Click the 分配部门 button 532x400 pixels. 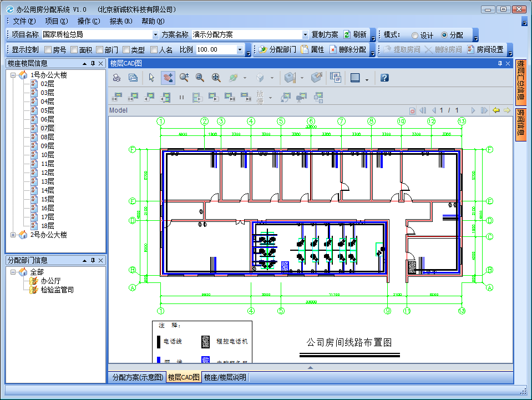click(x=277, y=49)
